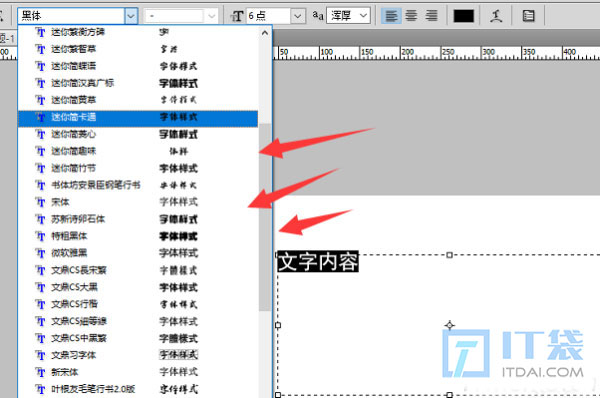Screen dimensions: 600x398
Task: Select the font 书体坊安景臣钢笔行书
Action: [x=138, y=185]
